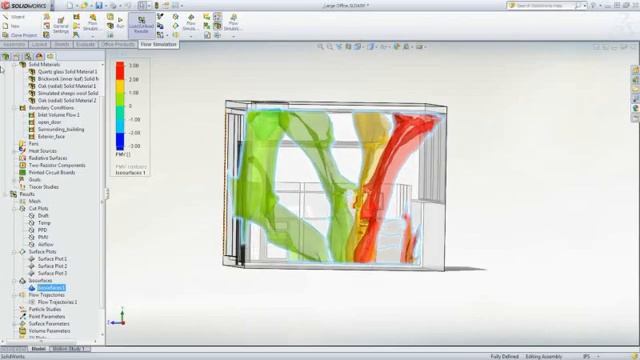
Task: Open the Flow Simulation analysis tree tab icon
Action: [x=50, y=56]
